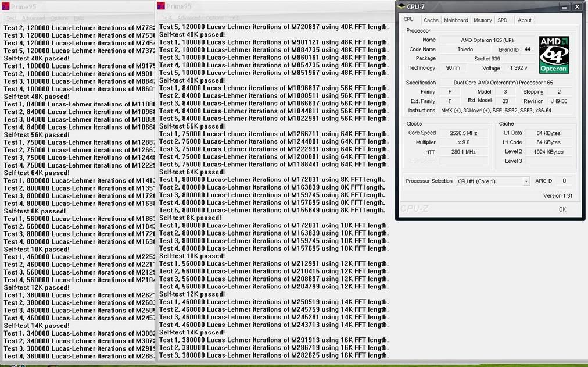
Task: Open the Help menu in the left Prime95 window
Action: click(x=79, y=18)
